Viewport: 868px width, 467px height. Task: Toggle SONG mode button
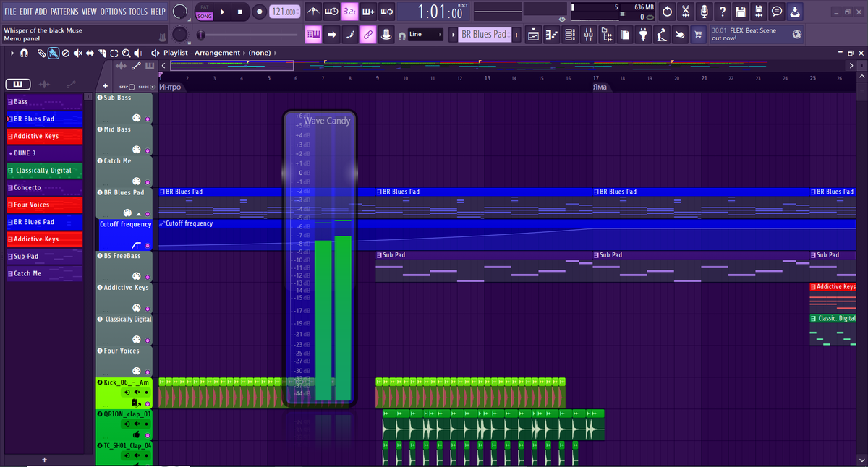205,15
